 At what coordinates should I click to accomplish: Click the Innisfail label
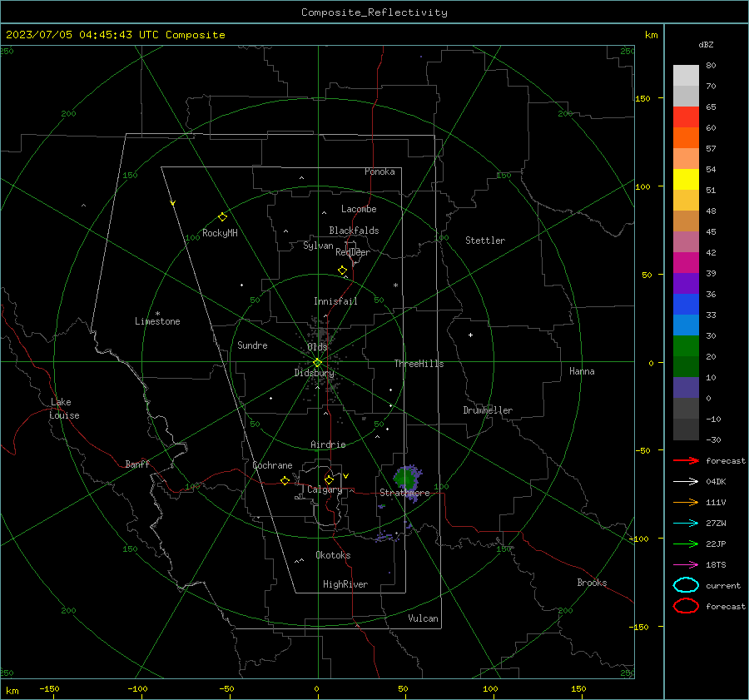coord(335,301)
